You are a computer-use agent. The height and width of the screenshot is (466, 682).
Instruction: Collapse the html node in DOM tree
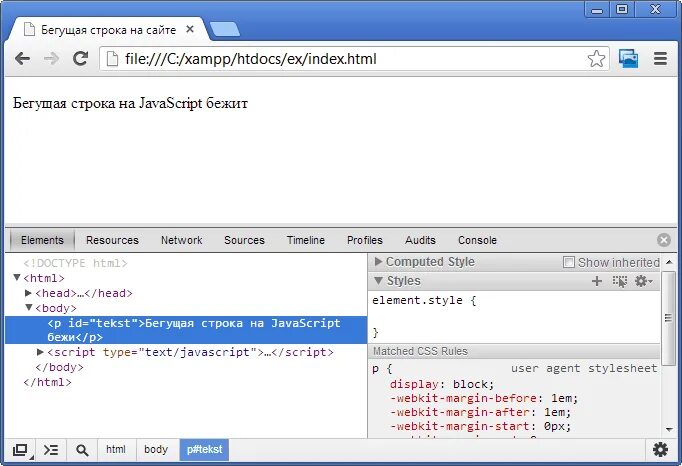coord(17,277)
